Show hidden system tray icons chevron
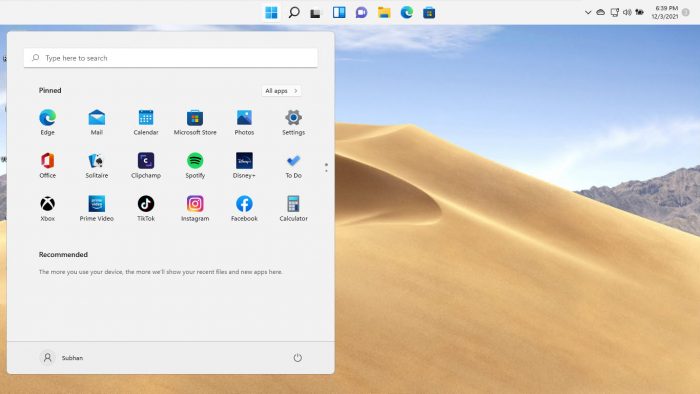Screen dimensions: 700x394 pos(588,12)
